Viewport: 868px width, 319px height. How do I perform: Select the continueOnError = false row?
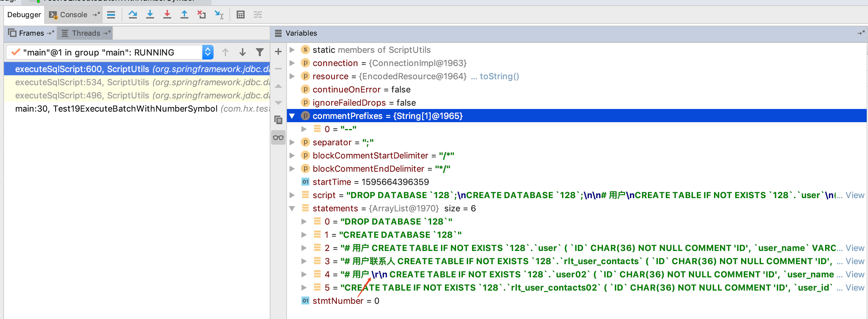tap(576, 89)
